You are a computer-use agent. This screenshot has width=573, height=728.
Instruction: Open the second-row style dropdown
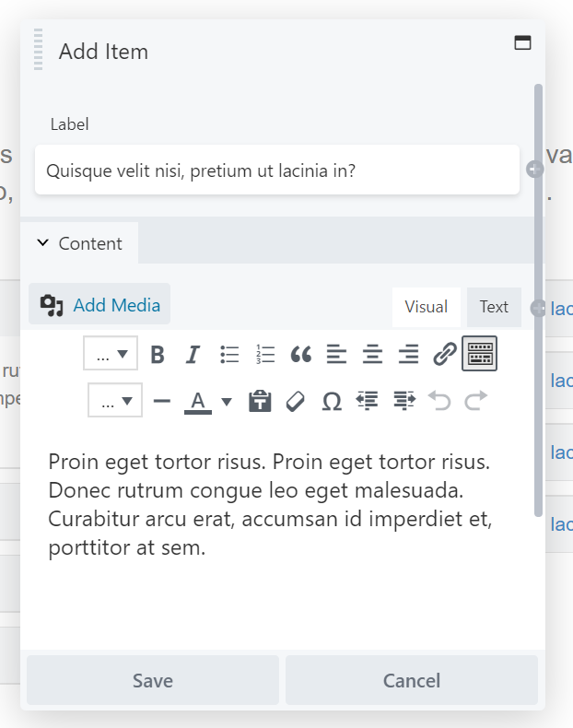[x=115, y=400]
